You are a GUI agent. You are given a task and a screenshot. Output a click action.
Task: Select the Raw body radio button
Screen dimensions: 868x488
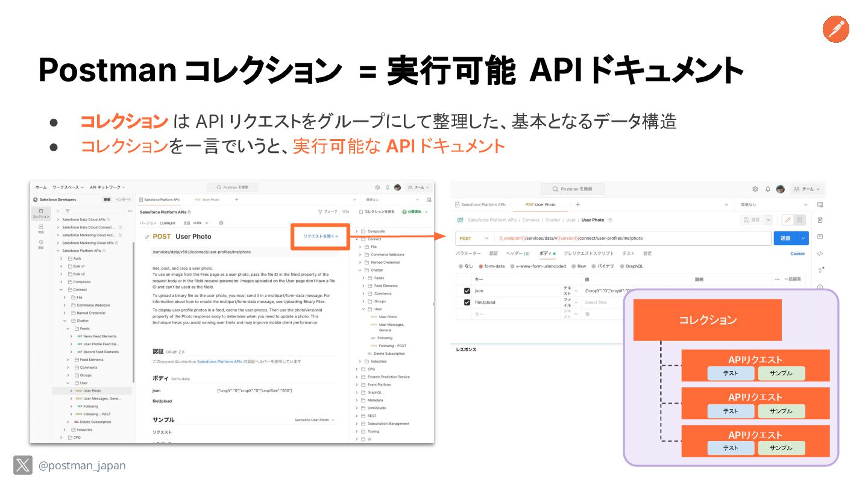pos(574,266)
